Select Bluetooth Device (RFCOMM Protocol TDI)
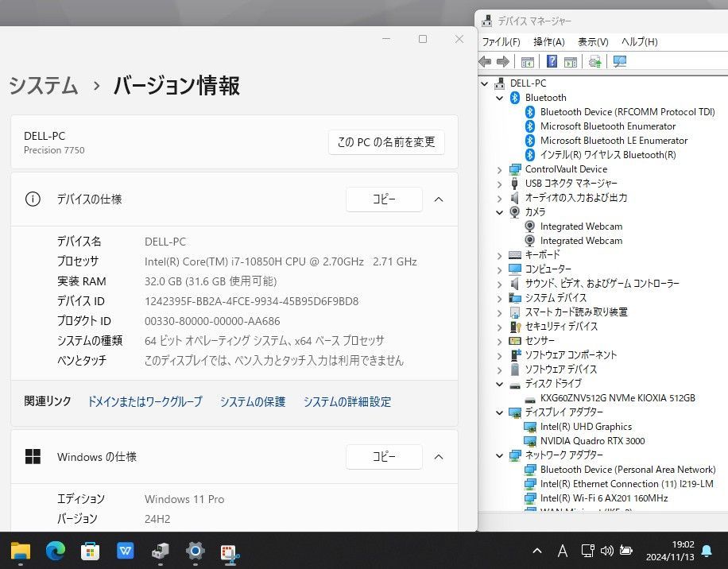 628,112
